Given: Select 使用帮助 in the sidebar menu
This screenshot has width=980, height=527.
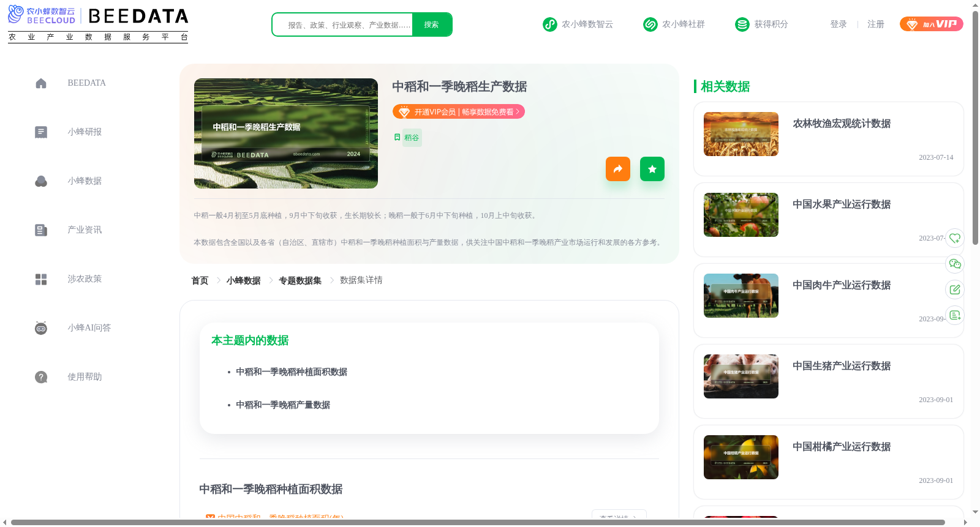Looking at the screenshot, I should pyautogui.click(x=85, y=377).
